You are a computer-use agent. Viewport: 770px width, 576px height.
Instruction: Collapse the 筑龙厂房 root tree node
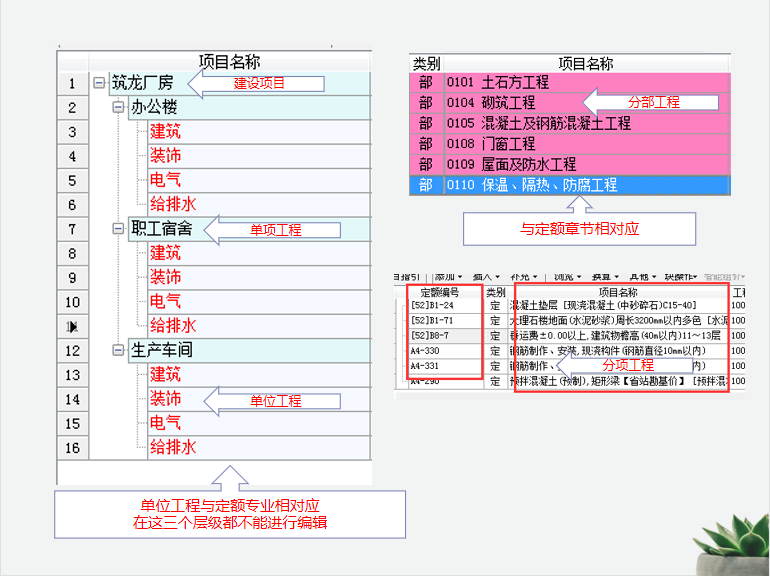[99, 84]
